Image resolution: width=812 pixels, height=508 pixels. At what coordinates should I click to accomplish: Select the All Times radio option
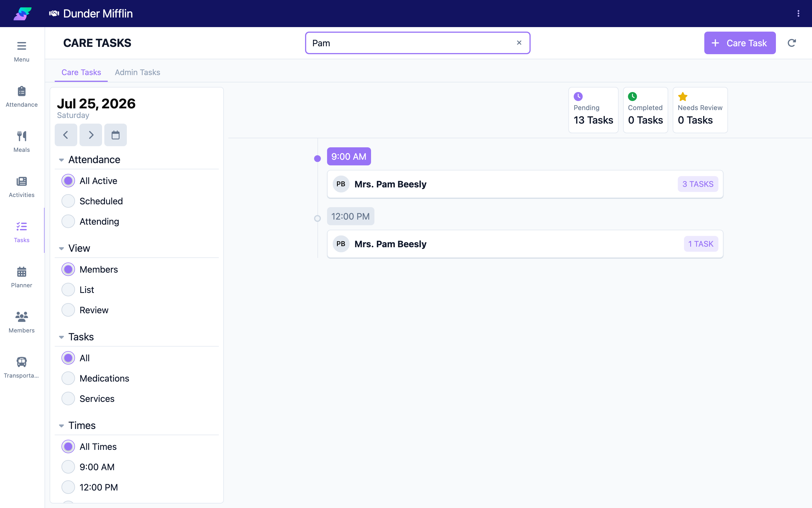click(x=68, y=446)
